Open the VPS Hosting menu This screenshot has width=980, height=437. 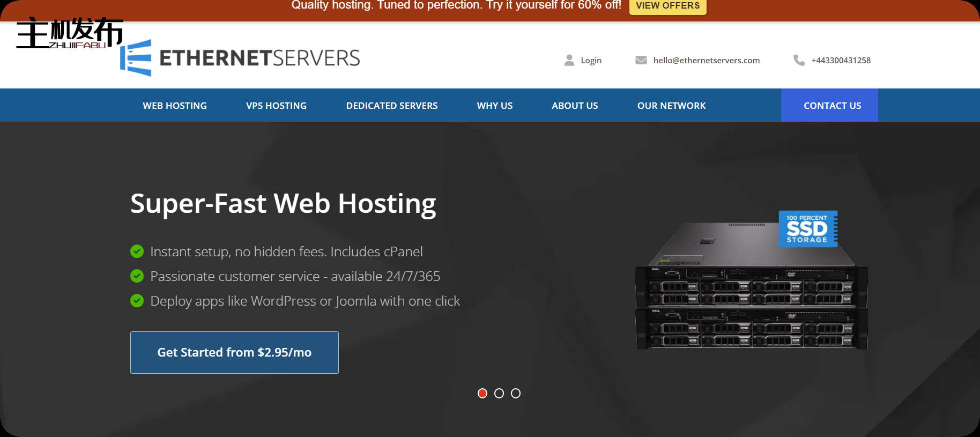coord(276,106)
